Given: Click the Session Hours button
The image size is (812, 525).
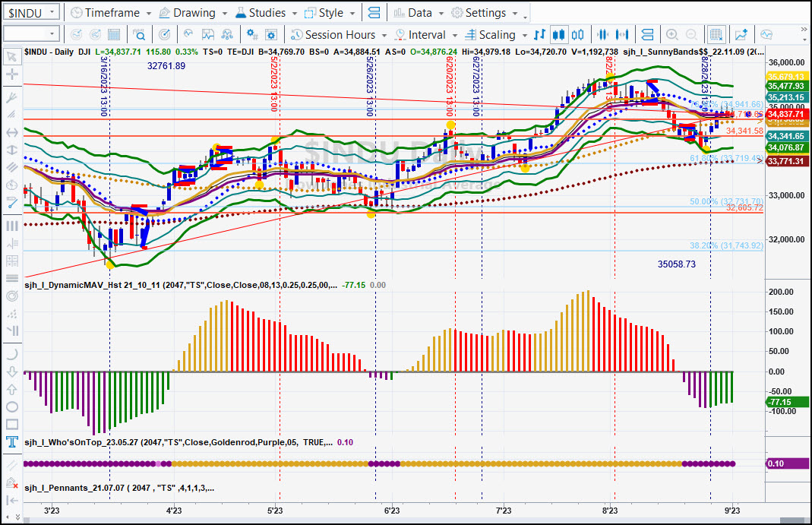Looking at the screenshot, I should click(x=333, y=35).
